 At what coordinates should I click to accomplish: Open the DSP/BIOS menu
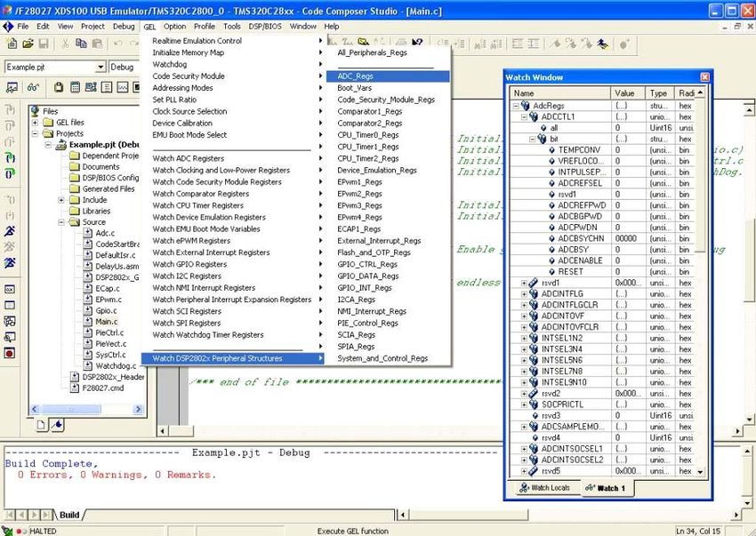tap(265, 27)
